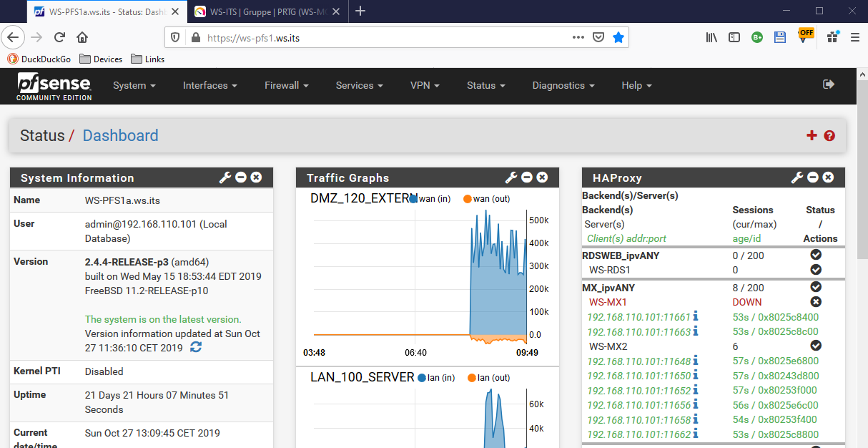Screen dimensions: 868x448
Task: Toggle MX_ipvANY backend status icon
Action: pos(816,288)
